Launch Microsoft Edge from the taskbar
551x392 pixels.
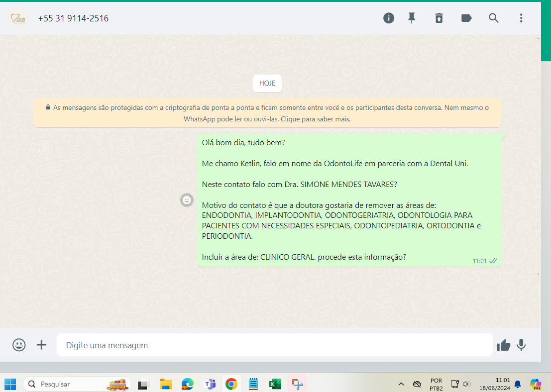coord(188,384)
